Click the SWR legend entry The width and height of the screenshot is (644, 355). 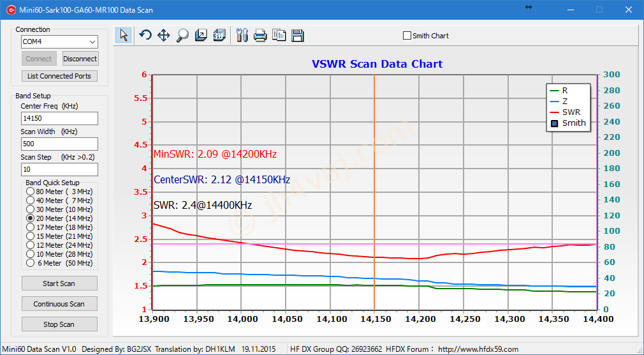point(565,112)
